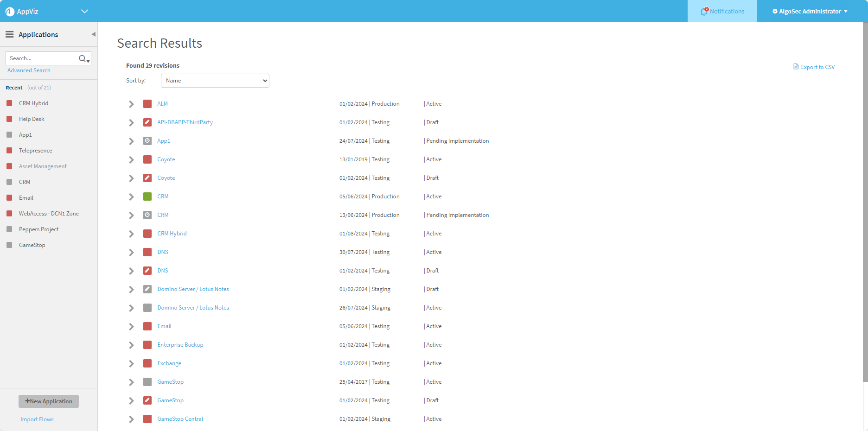
Task: Open the Import Flows link
Action: pyautogui.click(x=37, y=419)
